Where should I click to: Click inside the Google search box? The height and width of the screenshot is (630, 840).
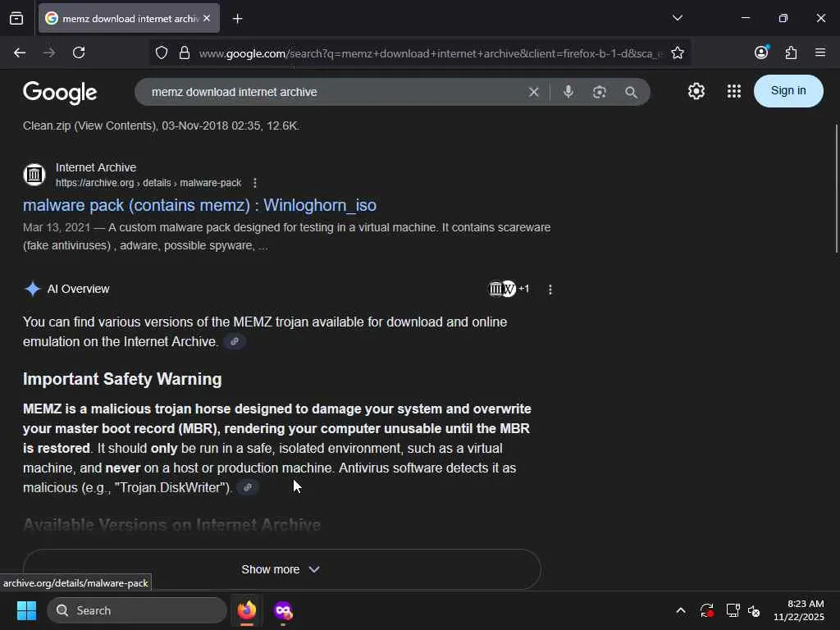332,92
